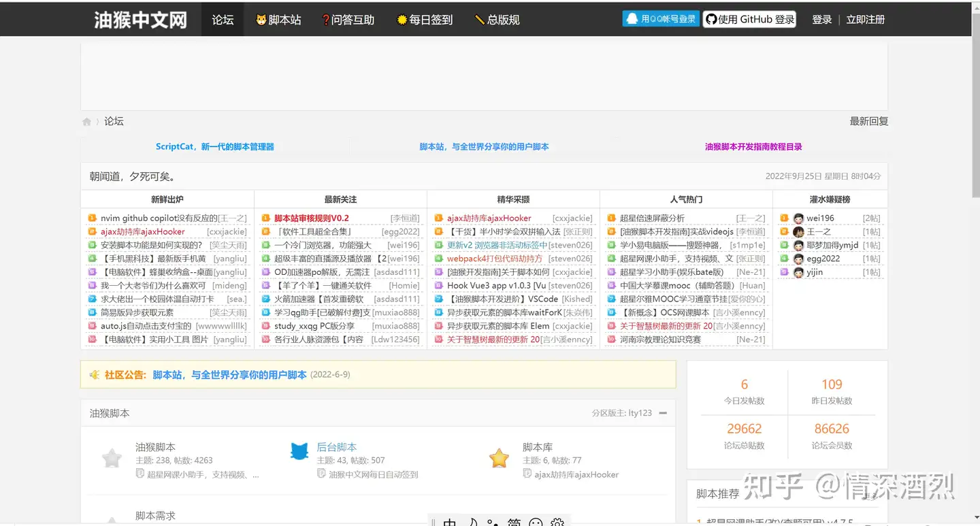Viewport: 980px width, 526px height.
Task: Open the 脚本需求 forum title
Action: (155, 516)
